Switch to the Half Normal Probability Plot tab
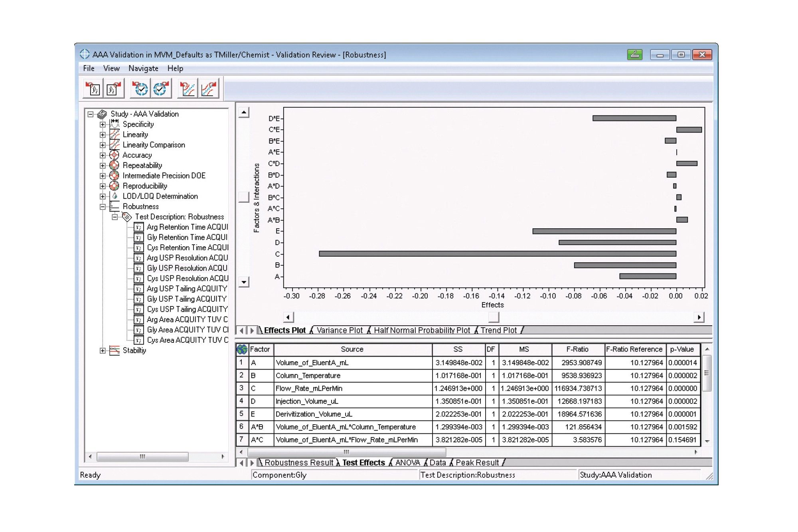Image resolution: width=798 pixels, height=532 pixels. coord(422,330)
